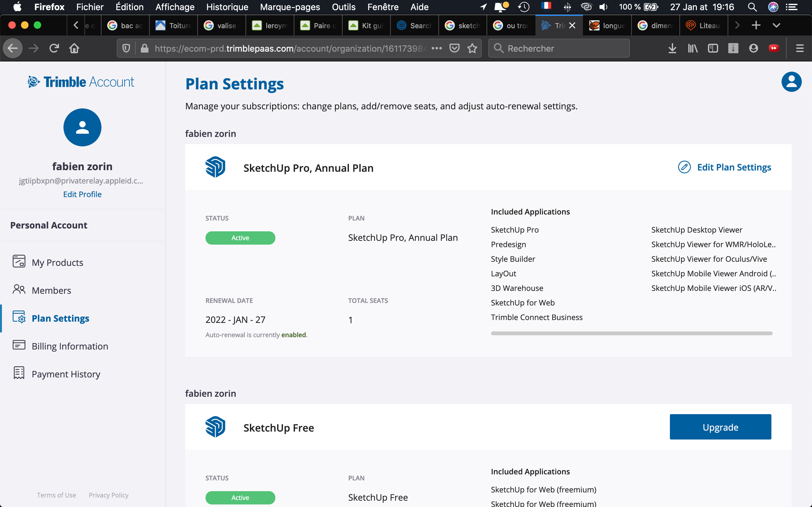Open the Firefox downloads arrow icon
Screen dimensions: 812x507
coord(672,48)
